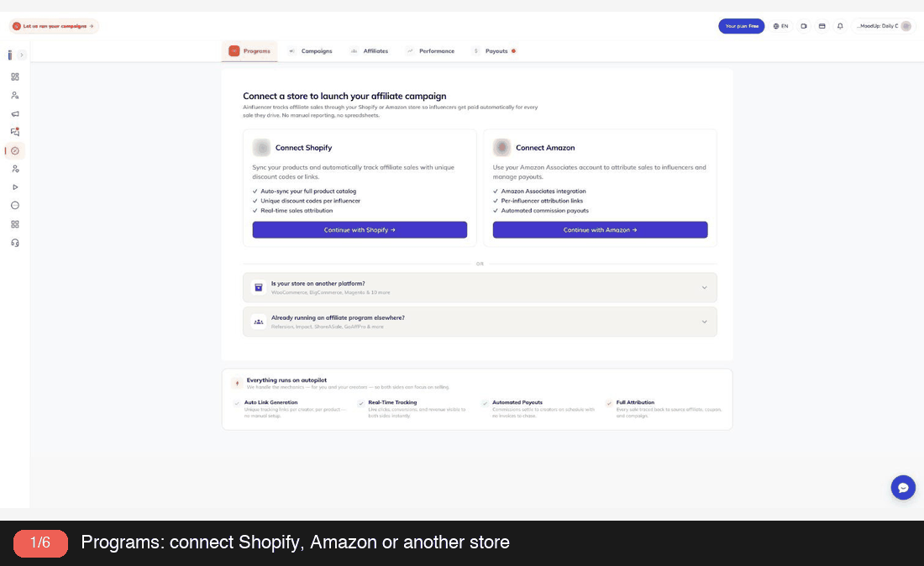
Task: Click 'Everything runs on autopilot' heading
Action: pyautogui.click(x=286, y=380)
